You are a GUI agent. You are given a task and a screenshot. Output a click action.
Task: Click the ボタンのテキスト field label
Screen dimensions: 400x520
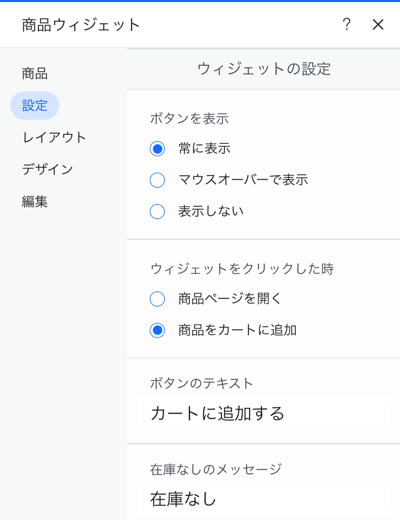201,383
